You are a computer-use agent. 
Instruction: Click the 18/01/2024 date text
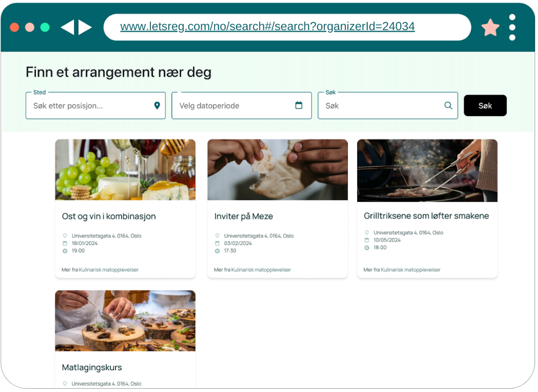(85, 243)
